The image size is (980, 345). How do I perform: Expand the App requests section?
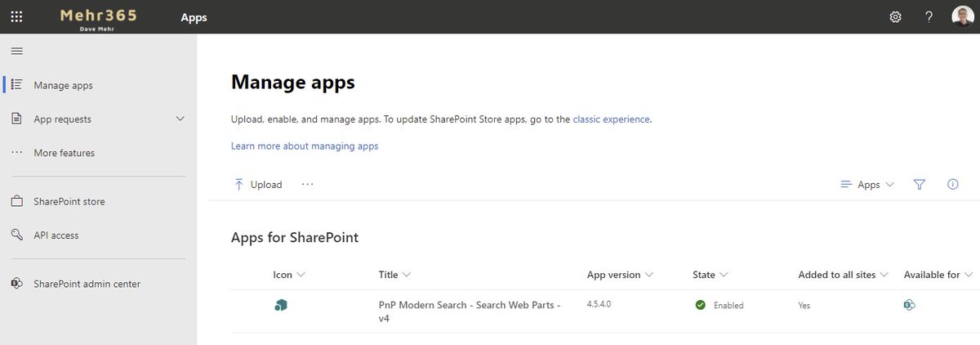click(x=180, y=119)
